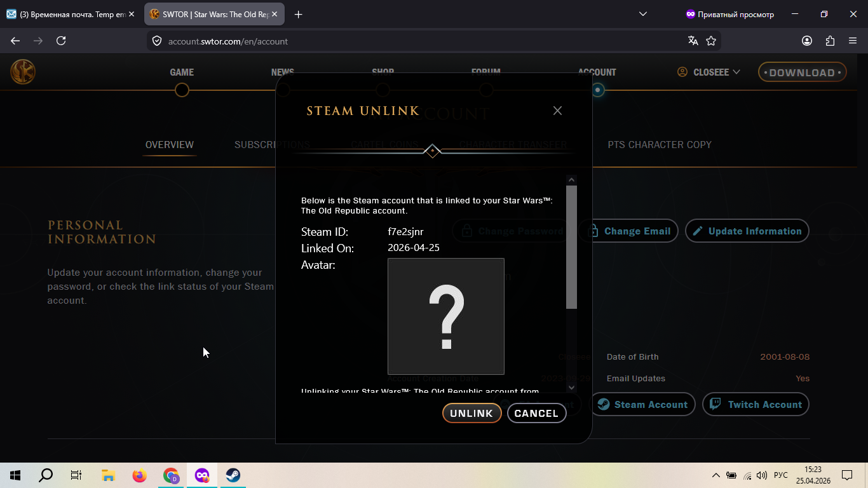Reload the page with refresh icon
Screen dimensions: 868x488
click(x=61, y=41)
